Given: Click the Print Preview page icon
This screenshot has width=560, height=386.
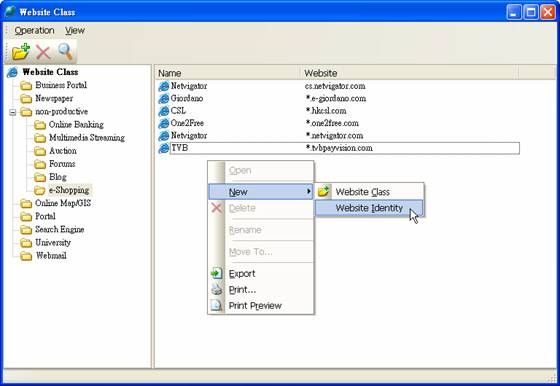Looking at the screenshot, I should pyautogui.click(x=216, y=305).
